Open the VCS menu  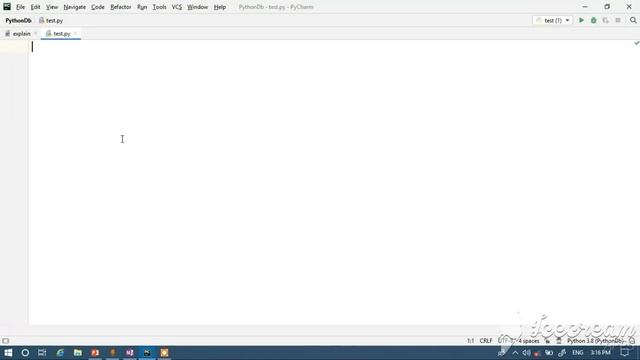point(177,7)
